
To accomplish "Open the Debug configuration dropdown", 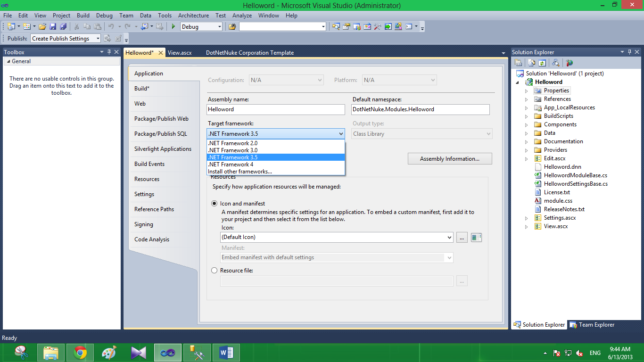I will click(219, 27).
